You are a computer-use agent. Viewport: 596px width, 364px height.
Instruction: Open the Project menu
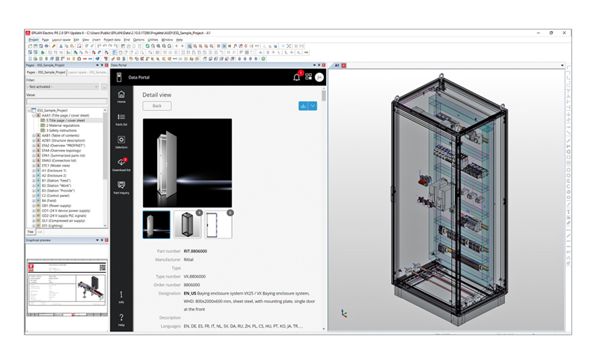[34, 39]
